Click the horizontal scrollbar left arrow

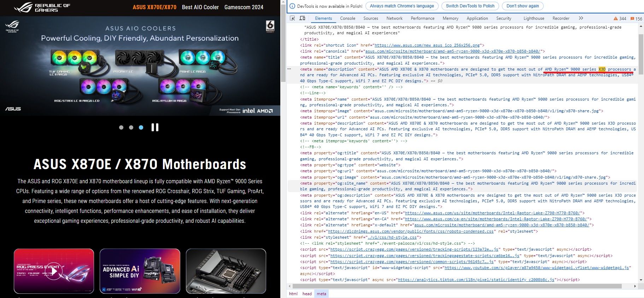[x=289, y=286]
